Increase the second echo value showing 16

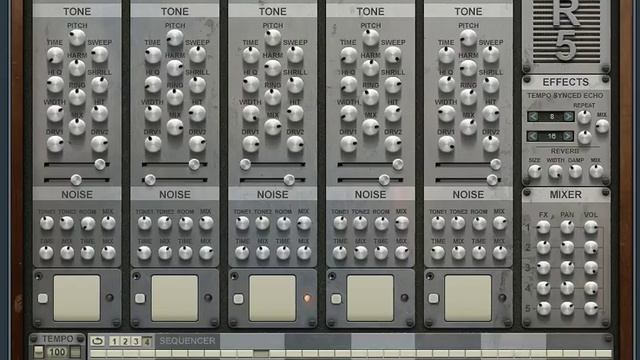click(x=568, y=136)
